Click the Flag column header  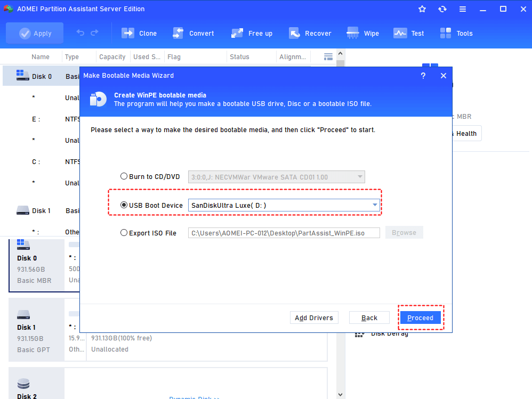[x=174, y=56]
